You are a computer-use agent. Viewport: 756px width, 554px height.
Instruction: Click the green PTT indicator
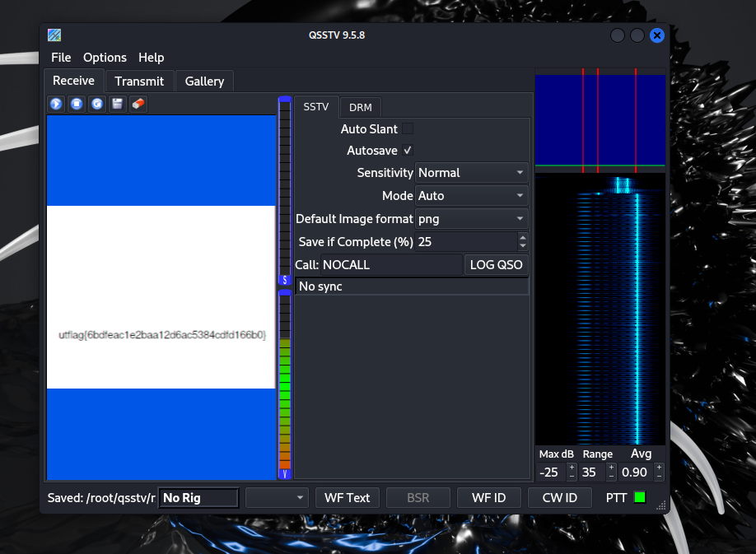click(x=640, y=497)
